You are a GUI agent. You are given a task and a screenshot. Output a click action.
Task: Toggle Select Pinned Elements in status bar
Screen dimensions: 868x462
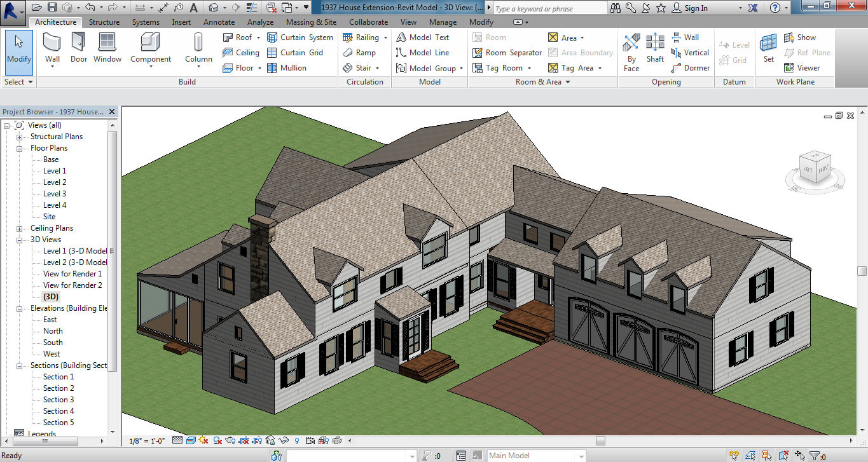click(x=768, y=455)
